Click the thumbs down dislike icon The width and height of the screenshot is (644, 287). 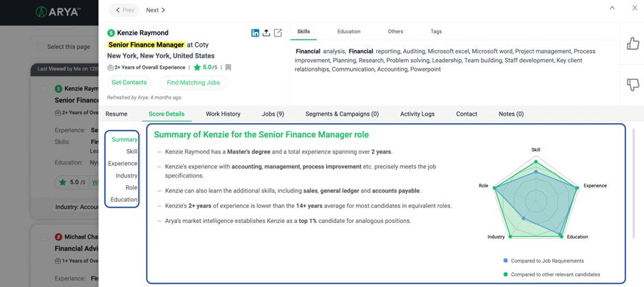(x=632, y=85)
